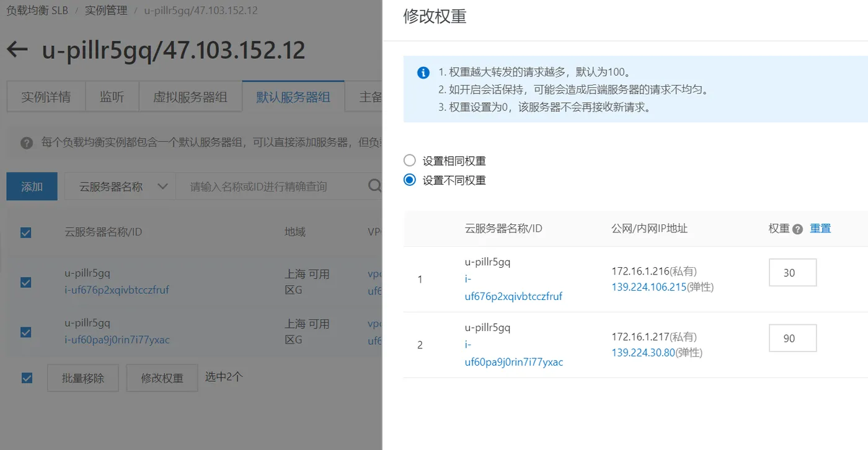This screenshot has height=450, width=868.
Task: Click the 公网/内网IP地址 column header
Action: (x=649, y=228)
